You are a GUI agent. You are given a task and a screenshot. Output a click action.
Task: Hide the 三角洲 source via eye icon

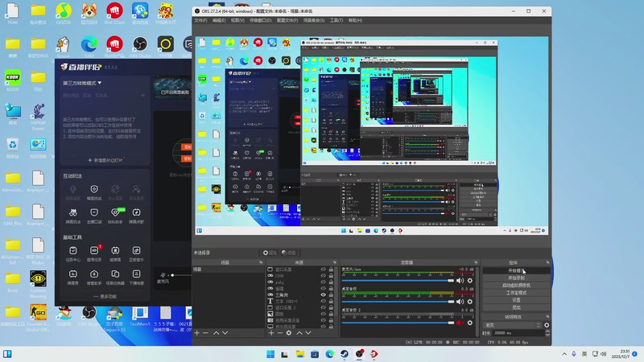tap(324, 295)
